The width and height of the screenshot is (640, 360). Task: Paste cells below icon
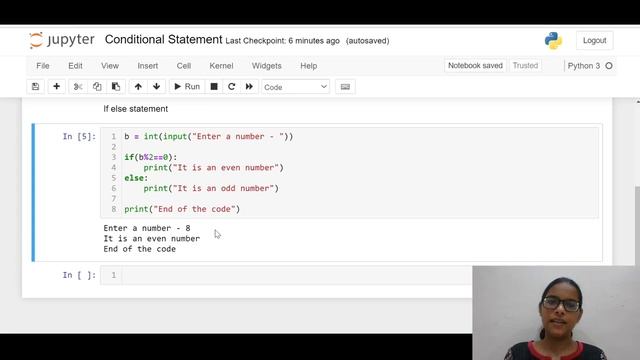pyautogui.click(x=116, y=87)
